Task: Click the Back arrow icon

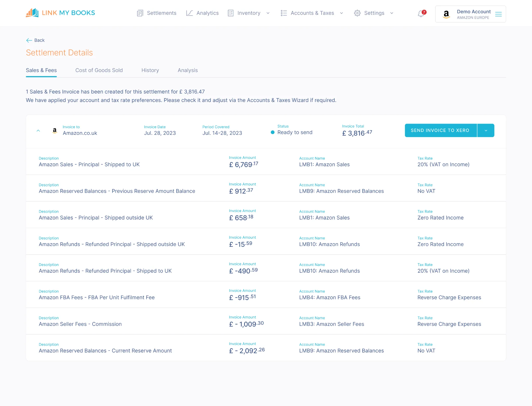Action: point(29,40)
